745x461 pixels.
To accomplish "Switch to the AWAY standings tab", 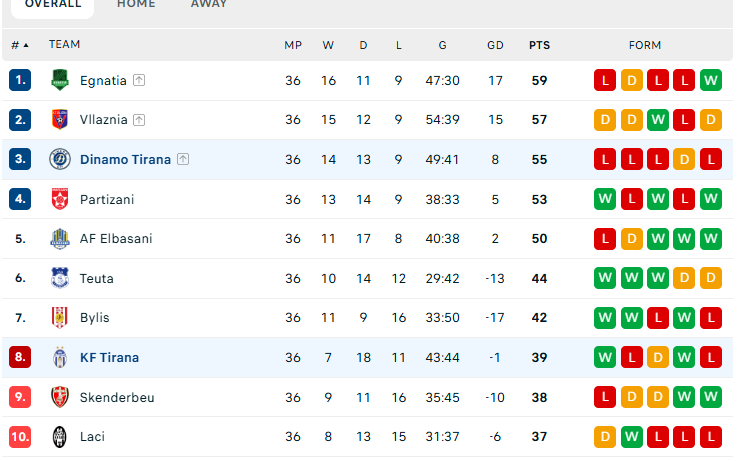I will 209,5.
